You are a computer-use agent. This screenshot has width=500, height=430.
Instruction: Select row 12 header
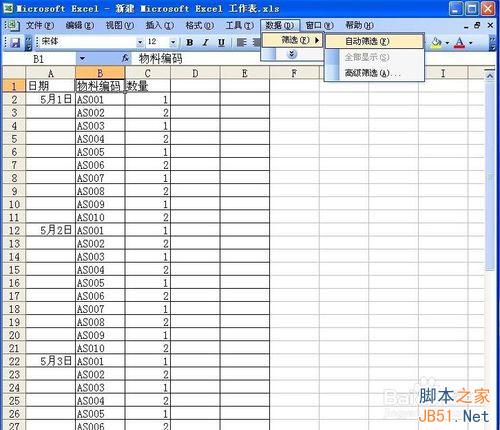click(14, 231)
